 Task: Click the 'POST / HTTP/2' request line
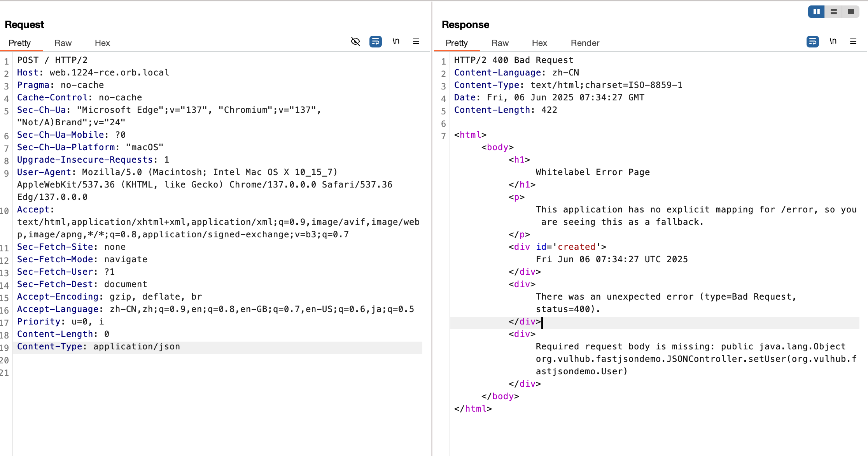(52, 60)
